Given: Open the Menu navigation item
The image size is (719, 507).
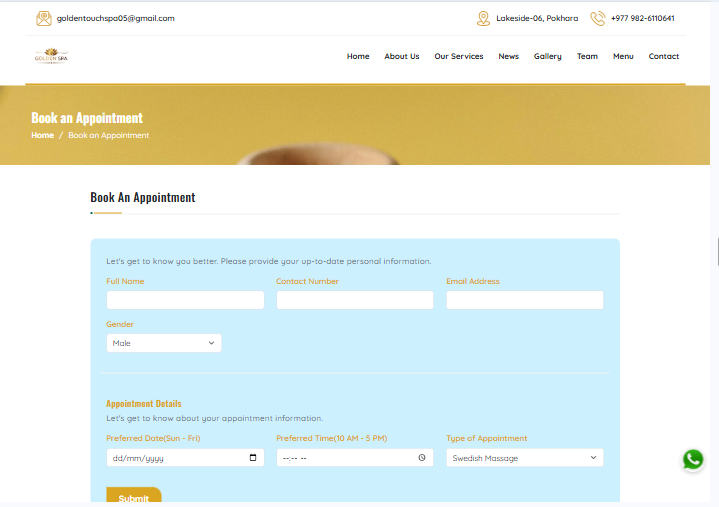Looking at the screenshot, I should pyautogui.click(x=623, y=56).
